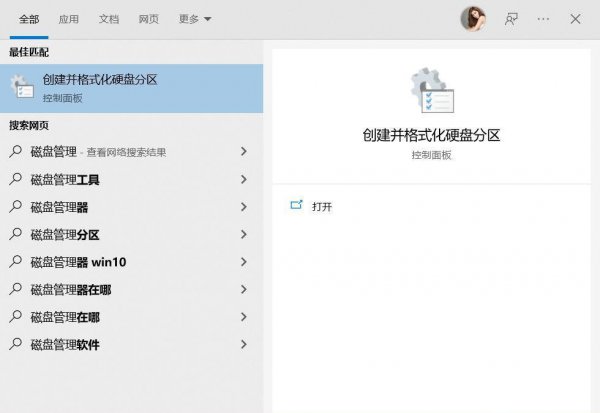
Task: Close the search panel
Action: tap(575, 19)
